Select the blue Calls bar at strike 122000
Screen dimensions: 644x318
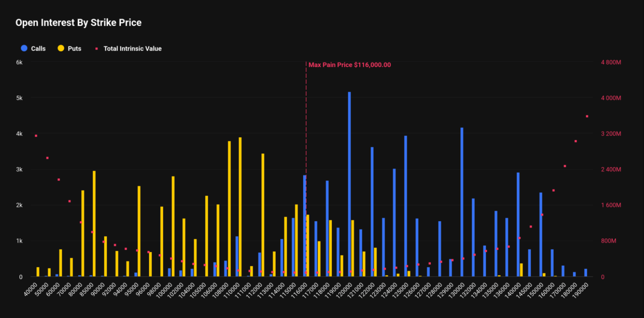click(372, 212)
